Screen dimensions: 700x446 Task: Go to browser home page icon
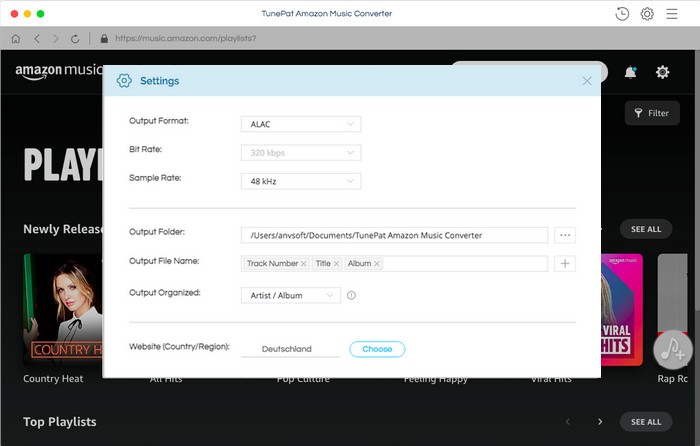pyautogui.click(x=16, y=39)
